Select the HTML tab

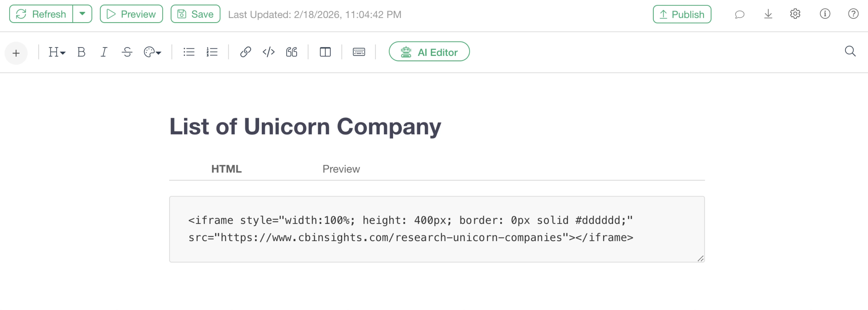point(226,169)
